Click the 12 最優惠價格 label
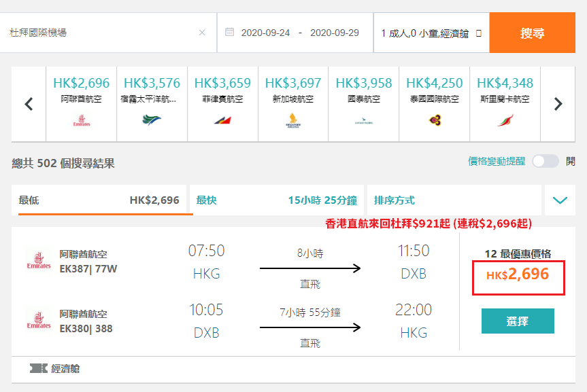The width and height of the screenshot is (587, 392). (518, 254)
